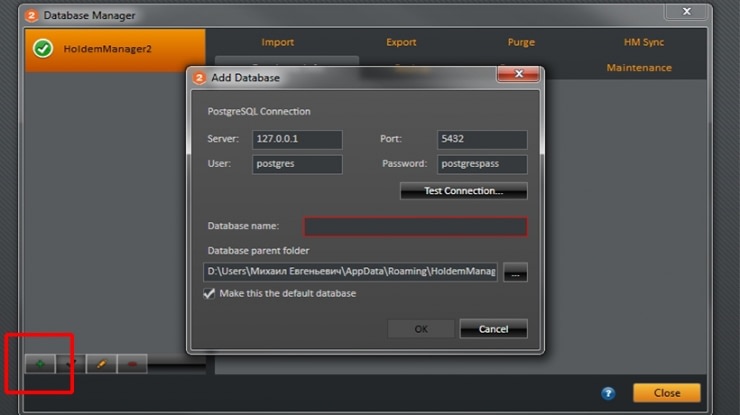The image size is (740, 415).
Task: Focus the User field showing postgres
Action: pos(297,164)
